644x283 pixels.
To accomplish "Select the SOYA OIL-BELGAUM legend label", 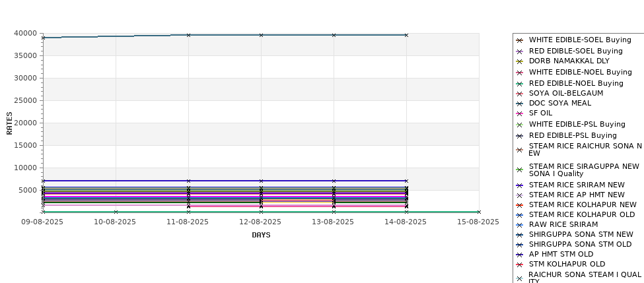I will (566, 93).
